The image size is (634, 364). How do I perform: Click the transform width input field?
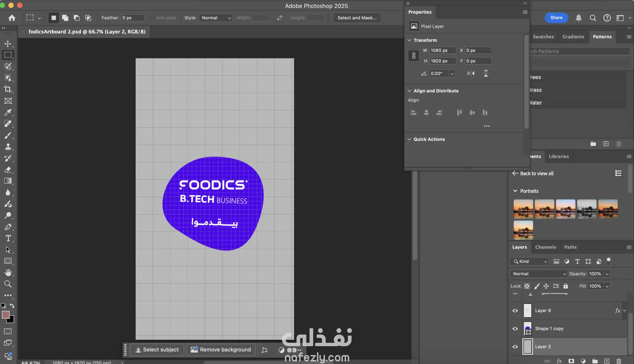442,50
